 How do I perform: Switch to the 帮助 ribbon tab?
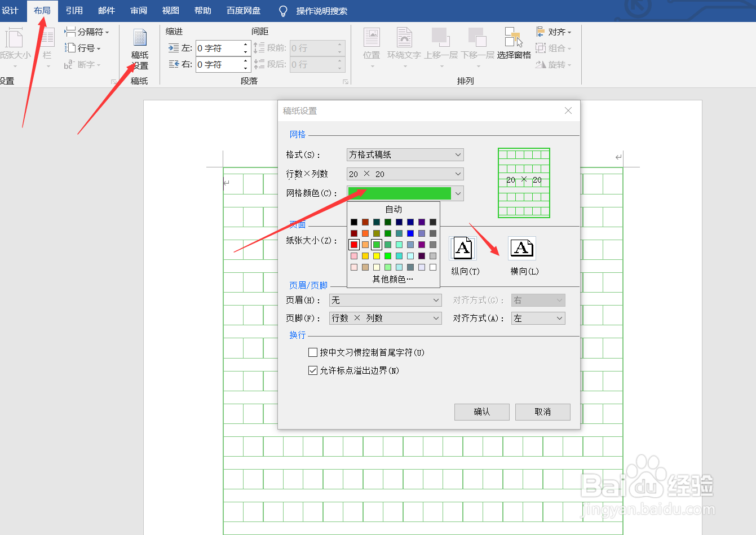[x=203, y=11]
